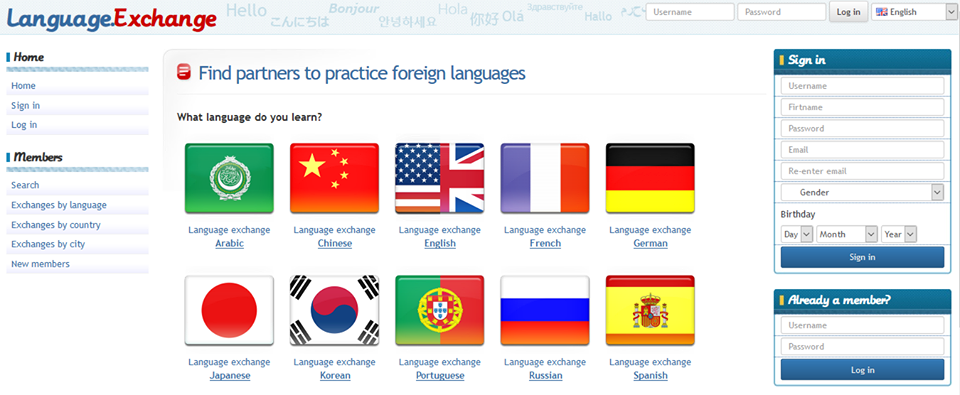The image size is (960, 395).
Task: Open the Birthday Day dropdown
Action: (797, 234)
